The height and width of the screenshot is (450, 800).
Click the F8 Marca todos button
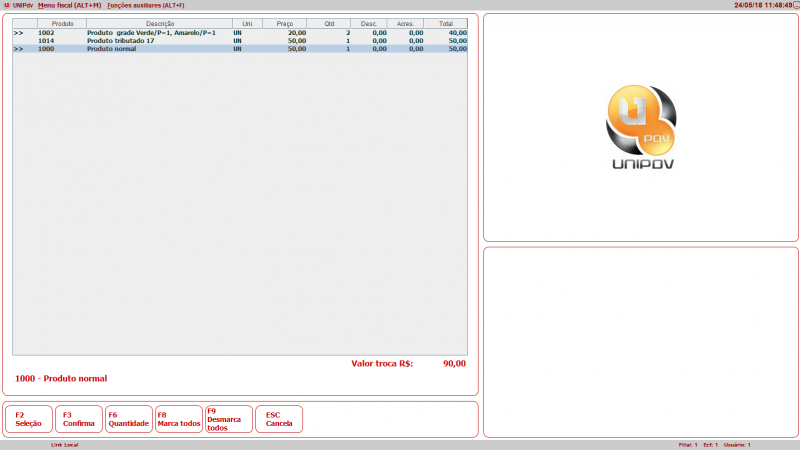[x=179, y=419]
